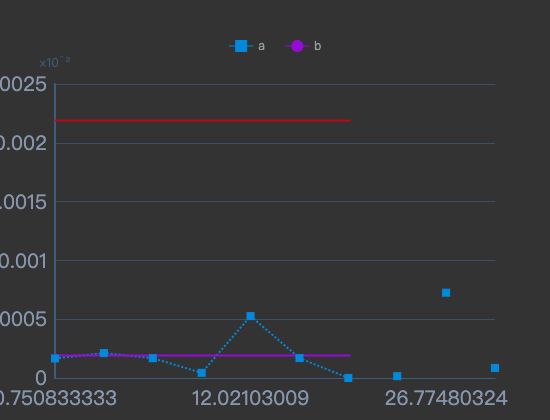Click the x-axis label 26.77480324

tap(446, 398)
